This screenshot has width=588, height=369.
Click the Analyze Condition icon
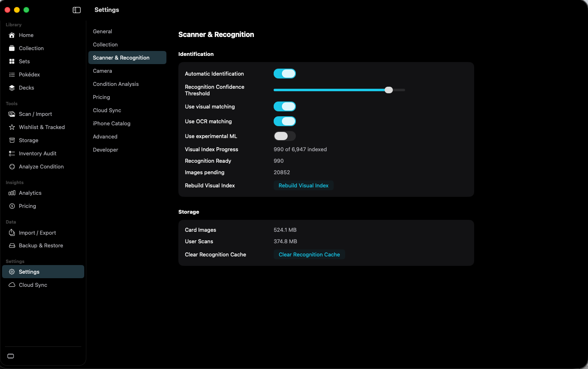pyautogui.click(x=12, y=166)
